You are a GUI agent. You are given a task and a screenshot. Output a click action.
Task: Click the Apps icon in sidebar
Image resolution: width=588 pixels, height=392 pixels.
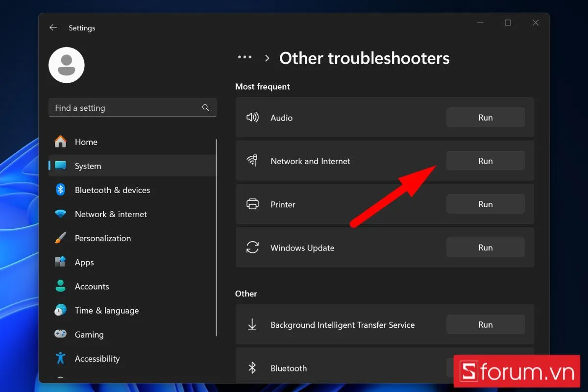pyautogui.click(x=60, y=262)
